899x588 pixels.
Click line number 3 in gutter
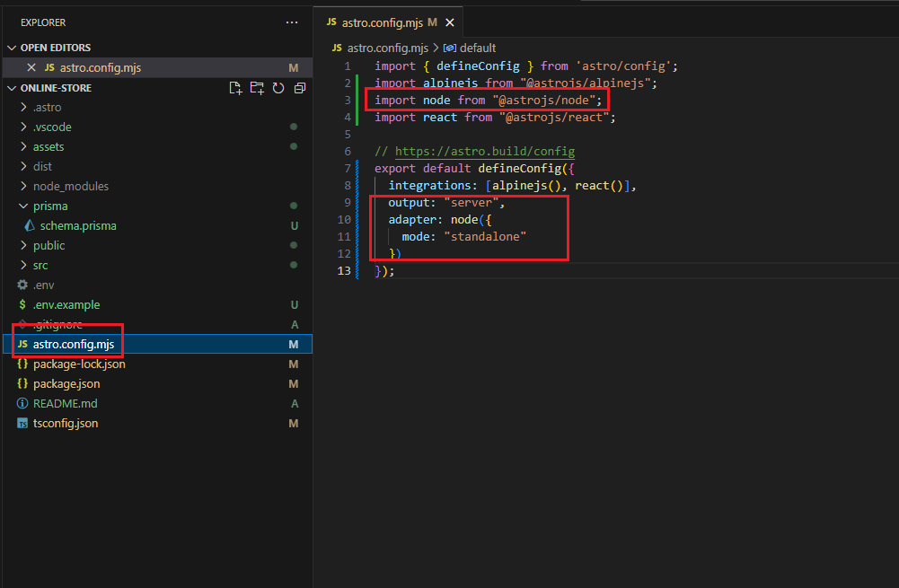pos(348,101)
